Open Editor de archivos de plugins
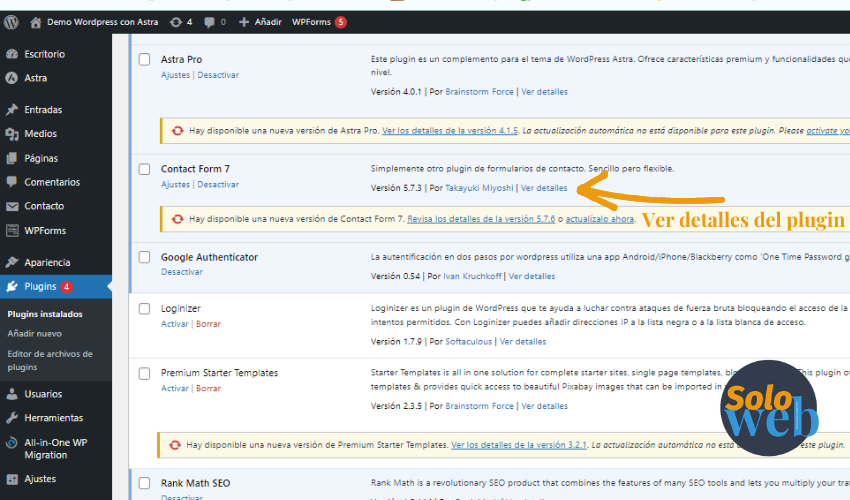 [50, 361]
